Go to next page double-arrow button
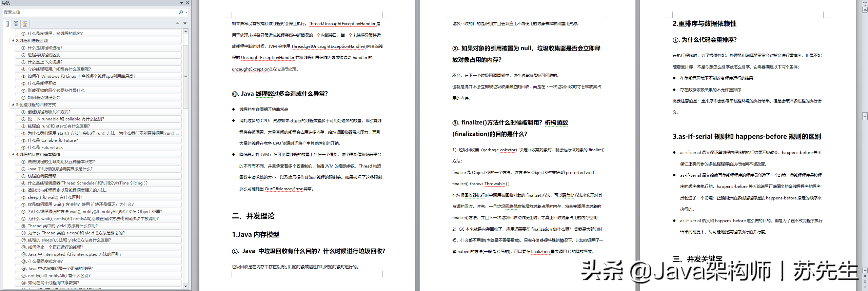 coord(865,287)
